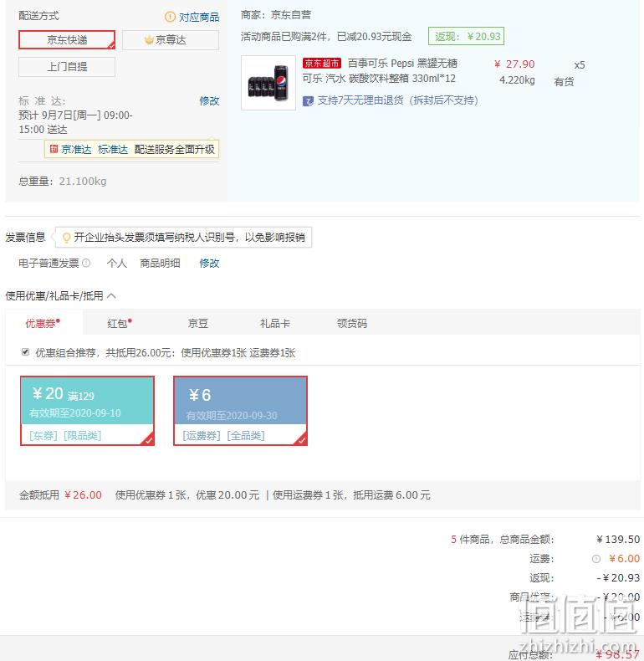
Task: Click the orange info icon beside 对应商品
Action: coord(170,17)
